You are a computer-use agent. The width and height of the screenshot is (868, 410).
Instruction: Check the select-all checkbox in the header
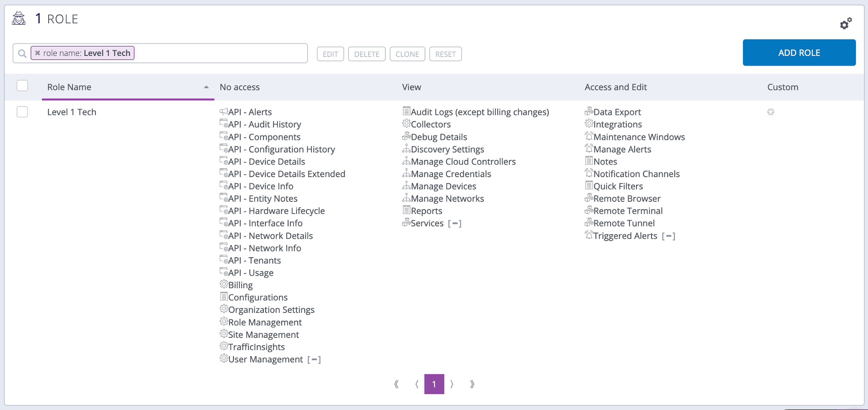[x=22, y=86]
